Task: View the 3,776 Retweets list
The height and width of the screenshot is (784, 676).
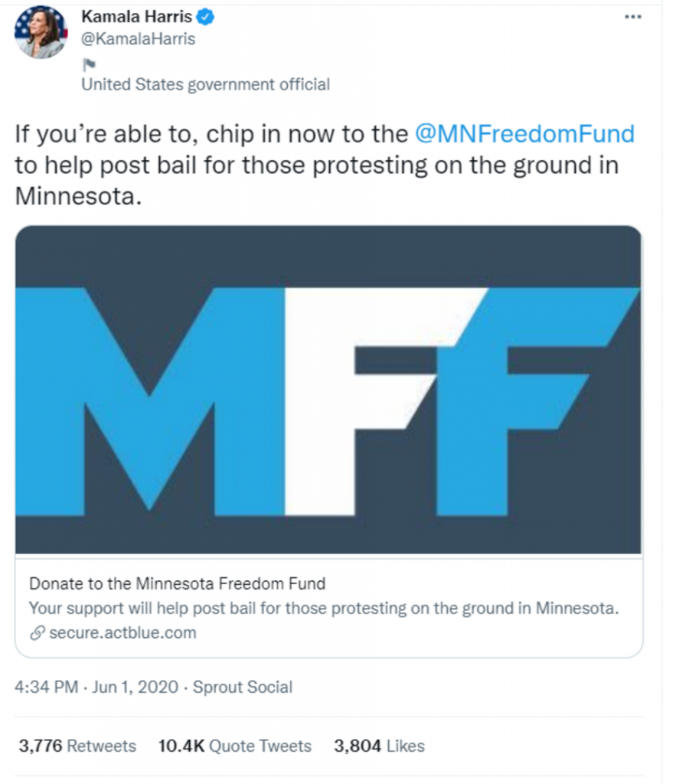Action: point(76,746)
